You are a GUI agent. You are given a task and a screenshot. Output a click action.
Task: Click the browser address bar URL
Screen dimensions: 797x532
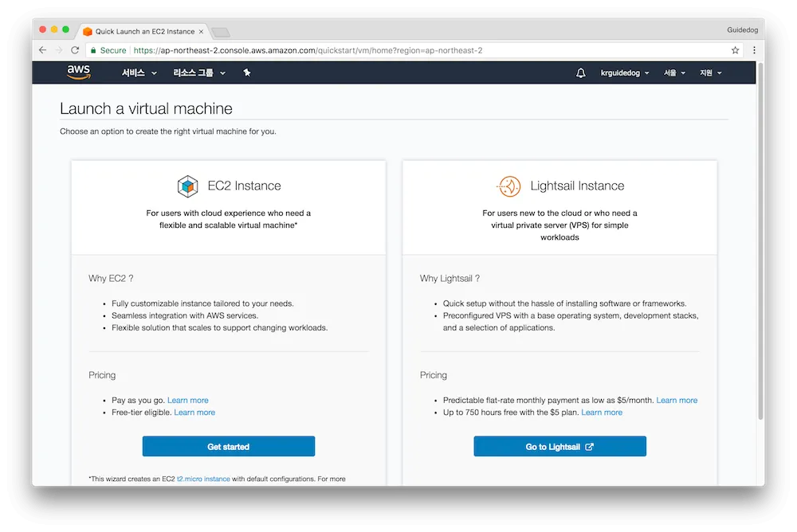click(x=308, y=50)
